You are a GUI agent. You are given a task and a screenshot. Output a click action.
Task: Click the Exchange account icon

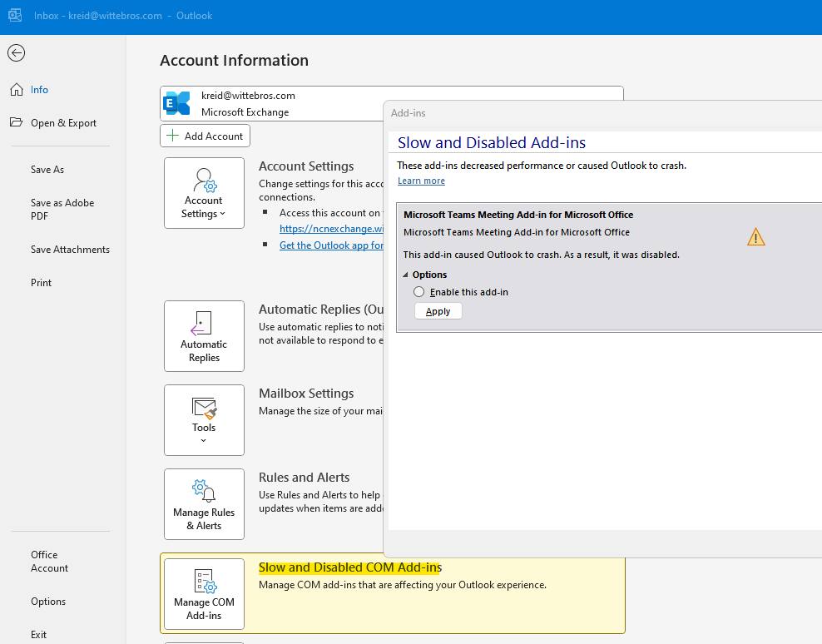(177, 103)
